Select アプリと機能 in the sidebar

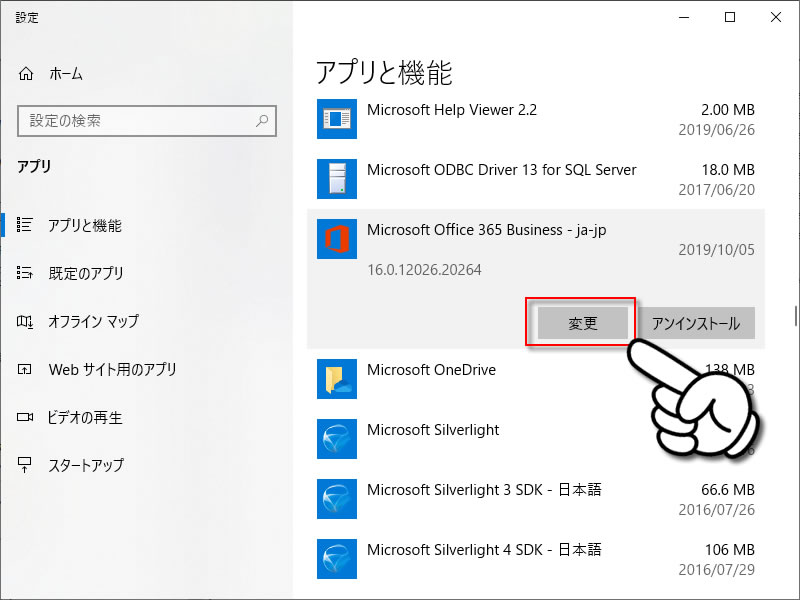[x=85, y=225]
